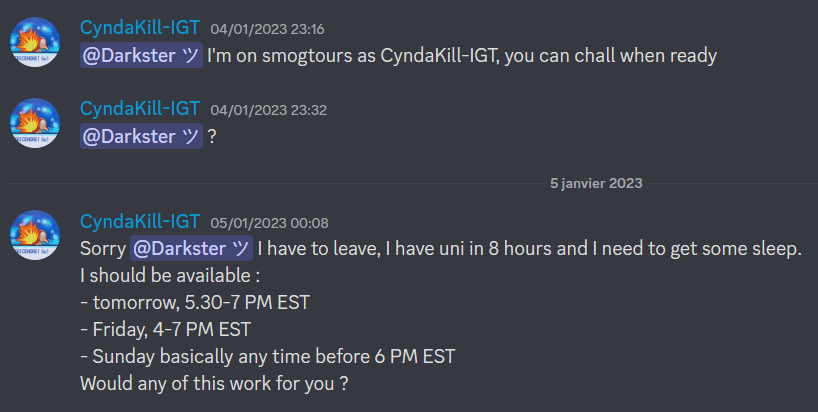Click the @Darkster mention in smogtours message
This screenshot has width=818, height=412.
pyautogui.click(x=141, y=55)
